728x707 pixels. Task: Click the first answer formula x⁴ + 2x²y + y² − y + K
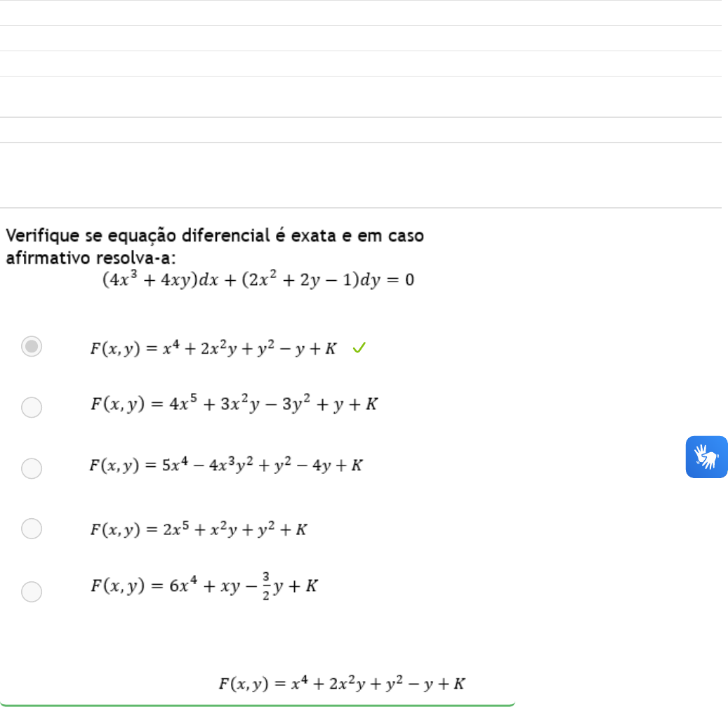213,348
